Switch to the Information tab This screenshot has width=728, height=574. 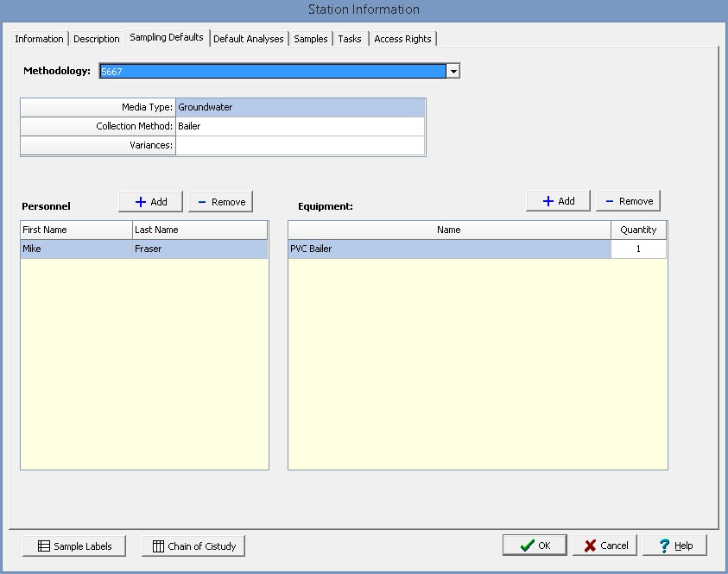39,39
